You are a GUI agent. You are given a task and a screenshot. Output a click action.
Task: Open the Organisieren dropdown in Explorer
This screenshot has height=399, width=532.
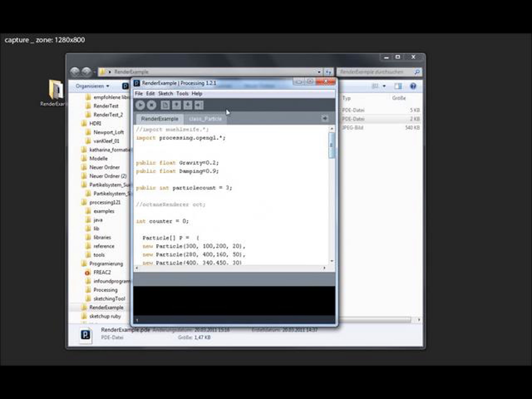[92, 86]
